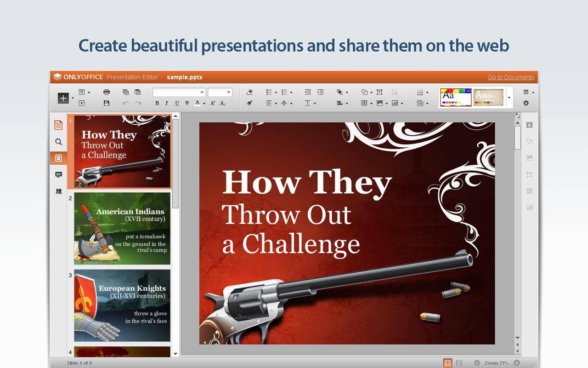Open the Comments panel in left sidebar
Screen dimensions: 588x368
58,175
